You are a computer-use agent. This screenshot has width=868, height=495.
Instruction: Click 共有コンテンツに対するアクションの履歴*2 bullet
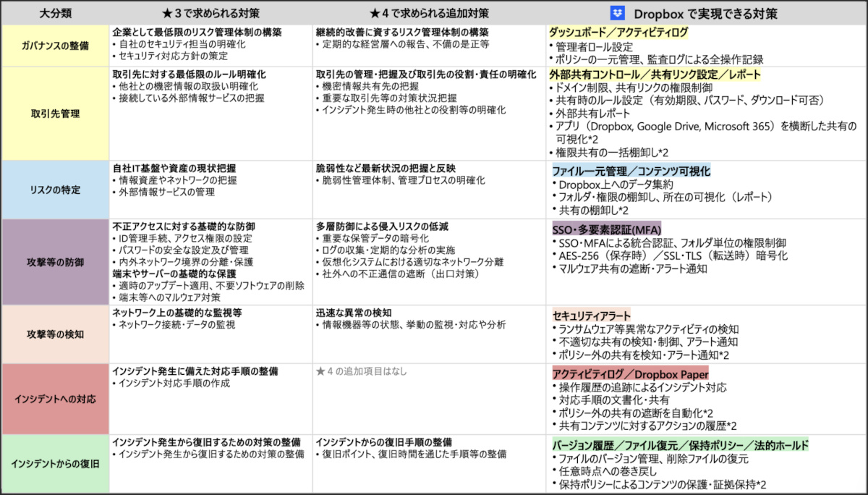coord(644,426)
